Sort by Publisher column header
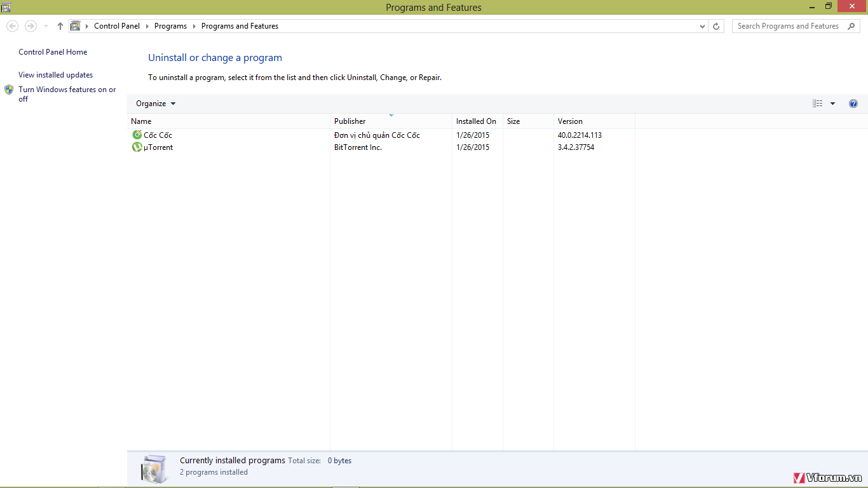 (x=391, y=121)
